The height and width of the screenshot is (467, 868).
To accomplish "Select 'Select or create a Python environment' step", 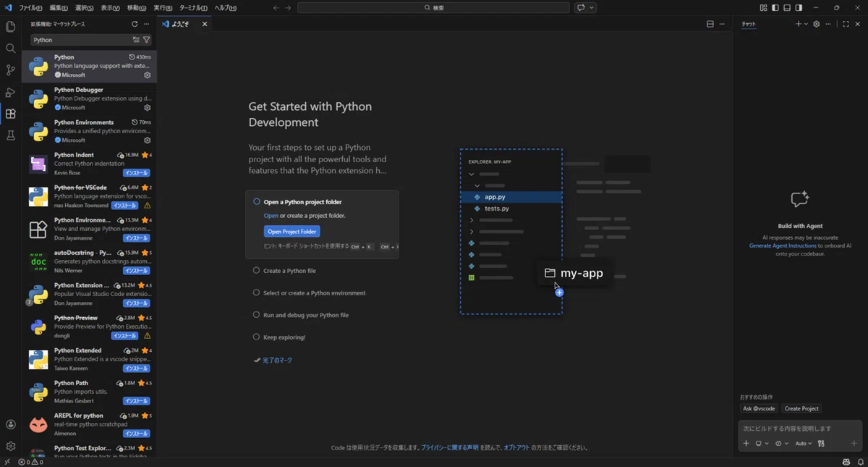I will 315,293.
